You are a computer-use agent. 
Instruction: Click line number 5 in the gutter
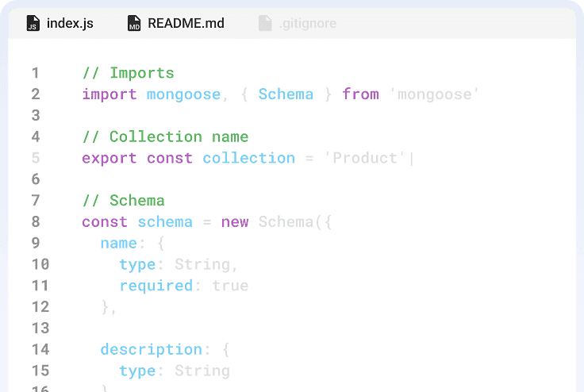click(x=35, y=158)
